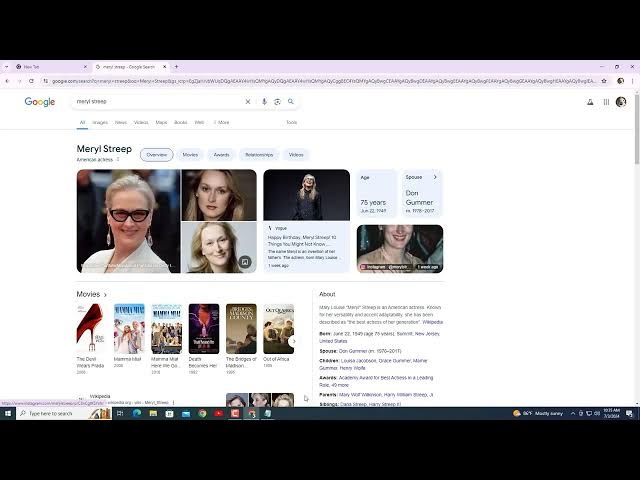Reload the page in Chrome

pyautogui.click(x=31, y=81)
